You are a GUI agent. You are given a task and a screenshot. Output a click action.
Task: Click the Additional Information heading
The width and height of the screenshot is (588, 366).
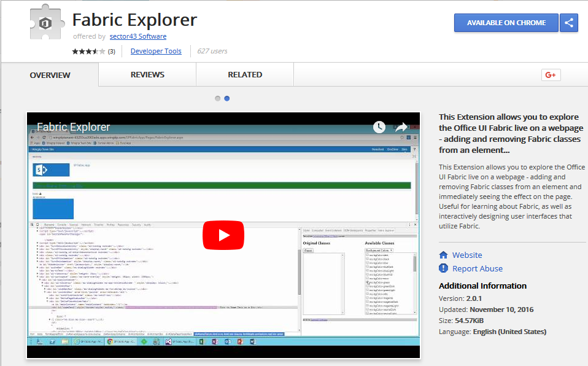[x=482, y=286]
